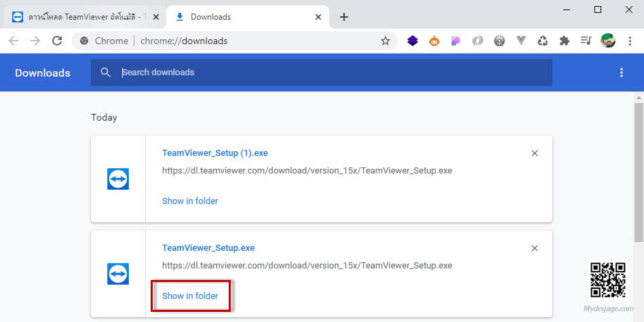644x322 pixels.
Task: Click Show in folder for TeamViewer_Setup (1).exe
Action: click(x=190, y=201)
